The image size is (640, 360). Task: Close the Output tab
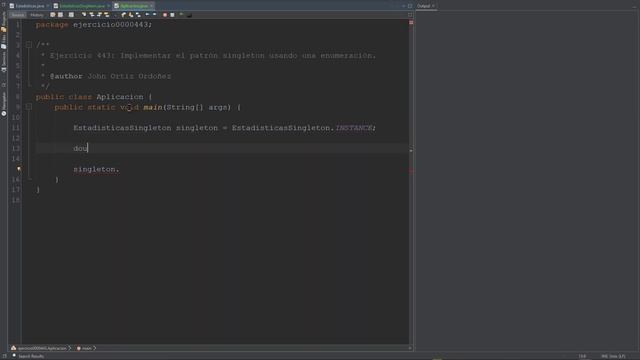coord(433,6)
